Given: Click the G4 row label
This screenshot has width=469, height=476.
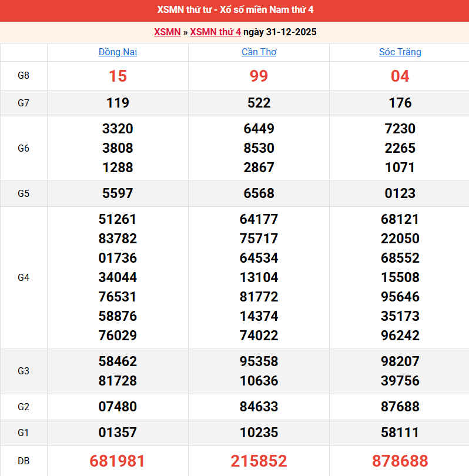Looking at the screenshot, I should coord(24,277).
